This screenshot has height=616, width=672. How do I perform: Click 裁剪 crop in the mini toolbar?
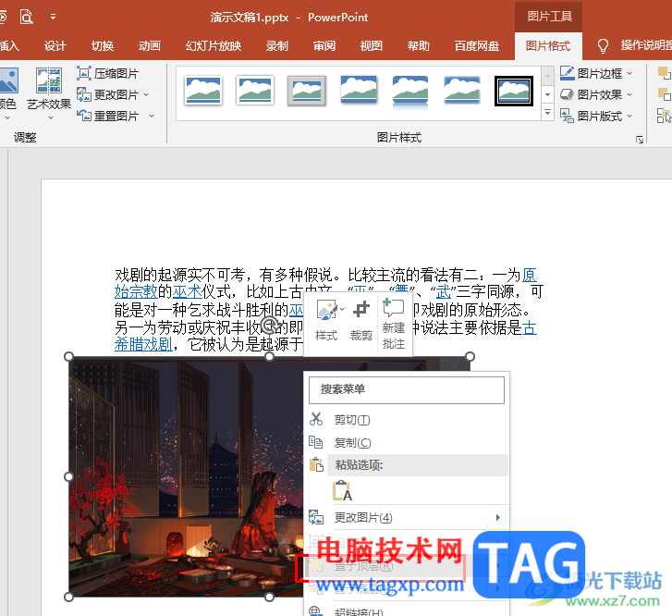coord(360,320)
